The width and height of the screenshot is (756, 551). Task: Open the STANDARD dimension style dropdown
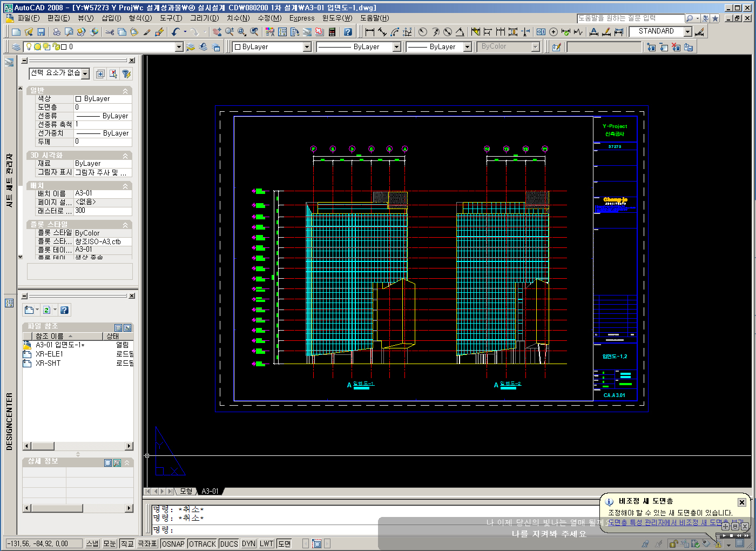(687, 32)
